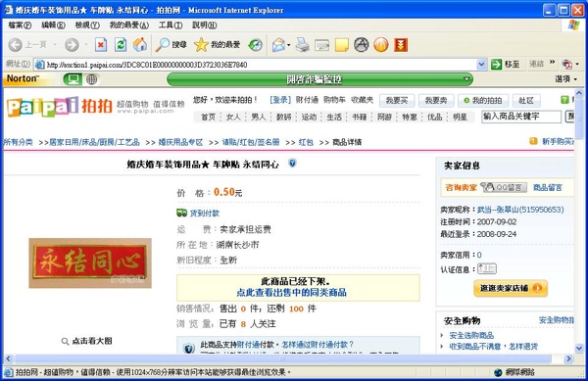
Task: Open the dropdown arrow next to Mail icon
Action: click(x=289, y=45)
